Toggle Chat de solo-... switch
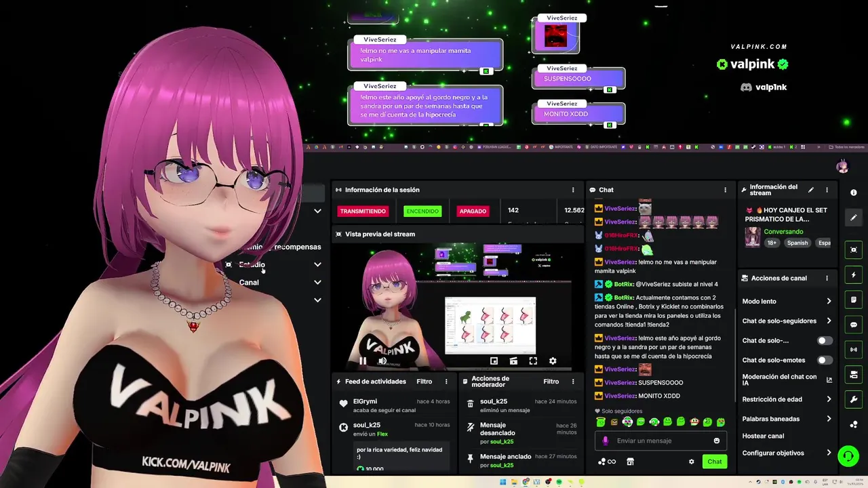The height and width of the screenshot is (488, 868). coord(825,340)
